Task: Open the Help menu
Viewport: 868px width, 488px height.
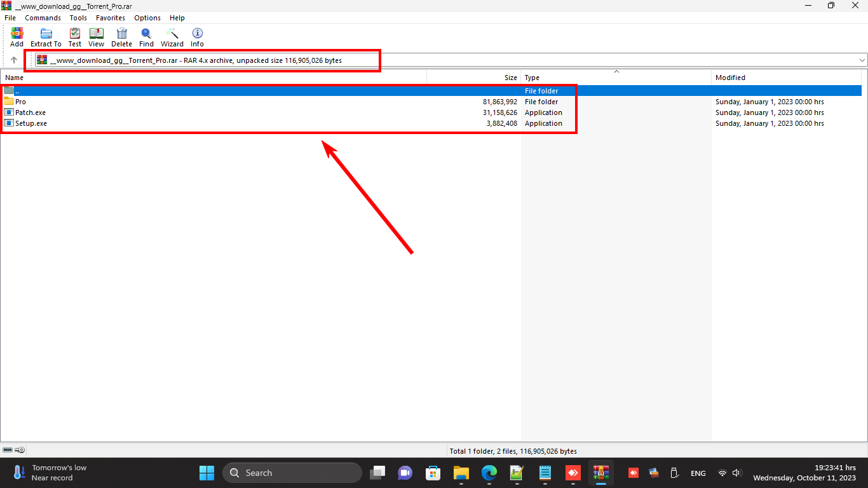Action: coord(177,18)
